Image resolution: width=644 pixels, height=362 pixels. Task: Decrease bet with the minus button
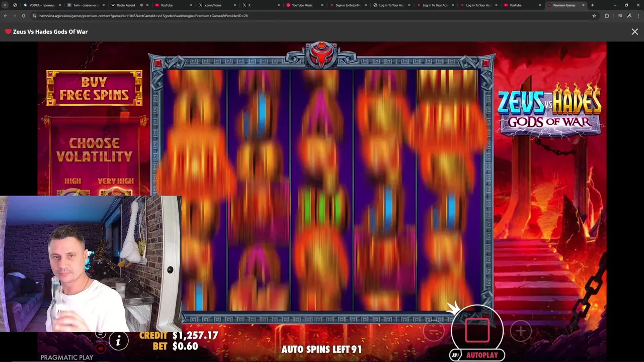(434, 330)
